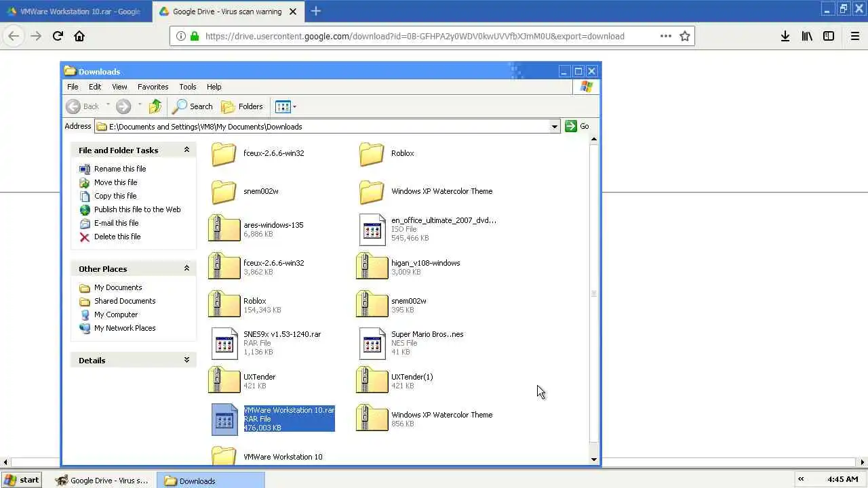
Task: Click Publish this file to the Web
Action: pos(137,209)
